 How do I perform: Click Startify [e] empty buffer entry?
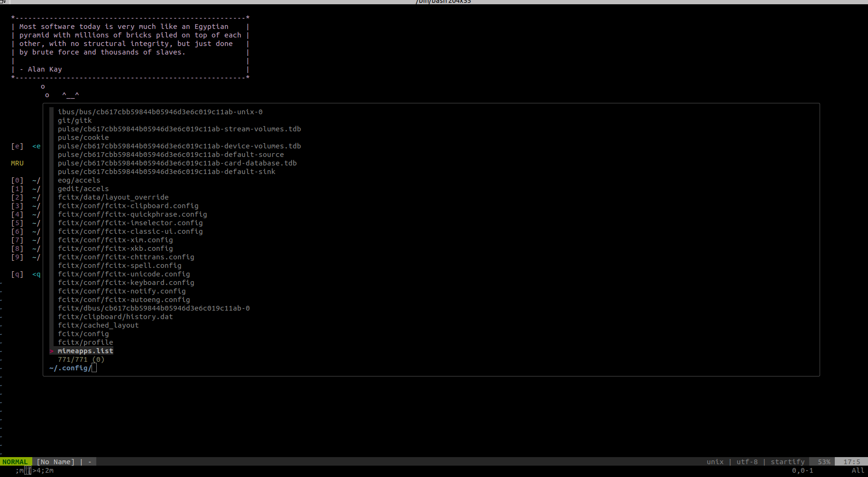(26, 146)
